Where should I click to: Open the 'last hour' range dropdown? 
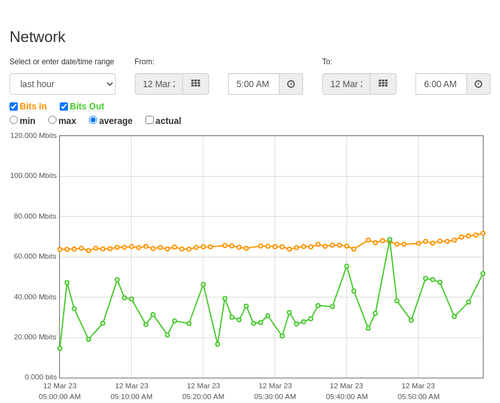click(x=63, y=84)
